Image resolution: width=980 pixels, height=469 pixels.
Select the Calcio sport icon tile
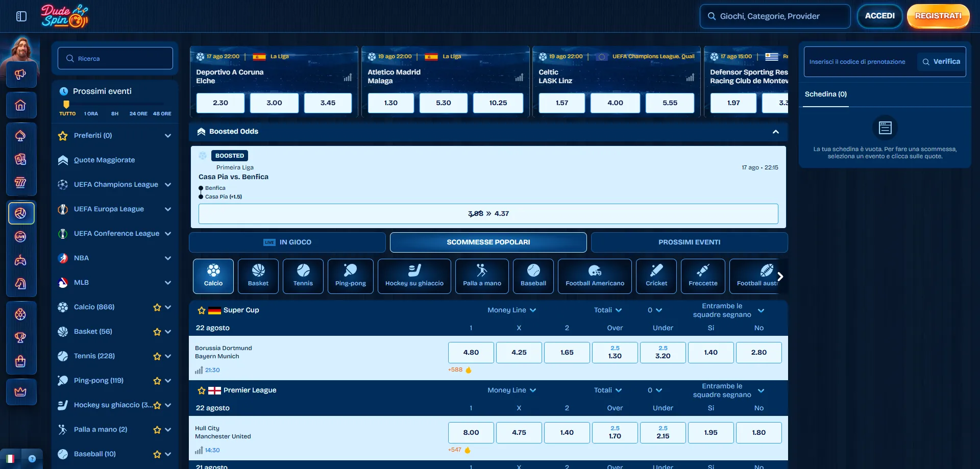coord(213,276)
